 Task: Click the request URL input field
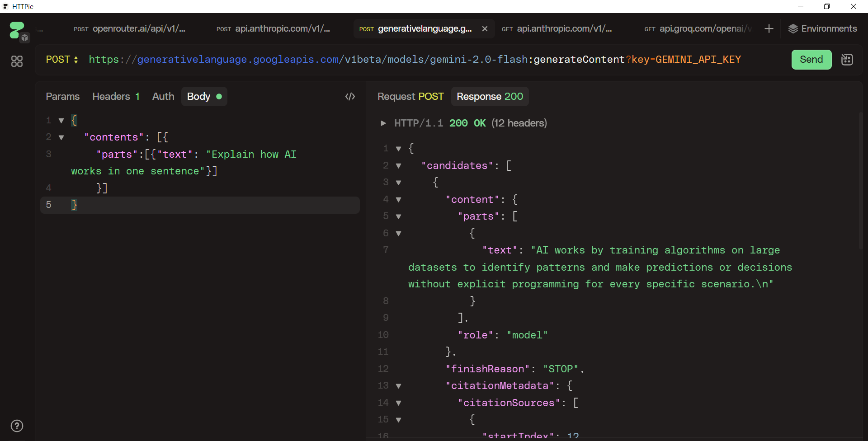(x=415, y=60)
